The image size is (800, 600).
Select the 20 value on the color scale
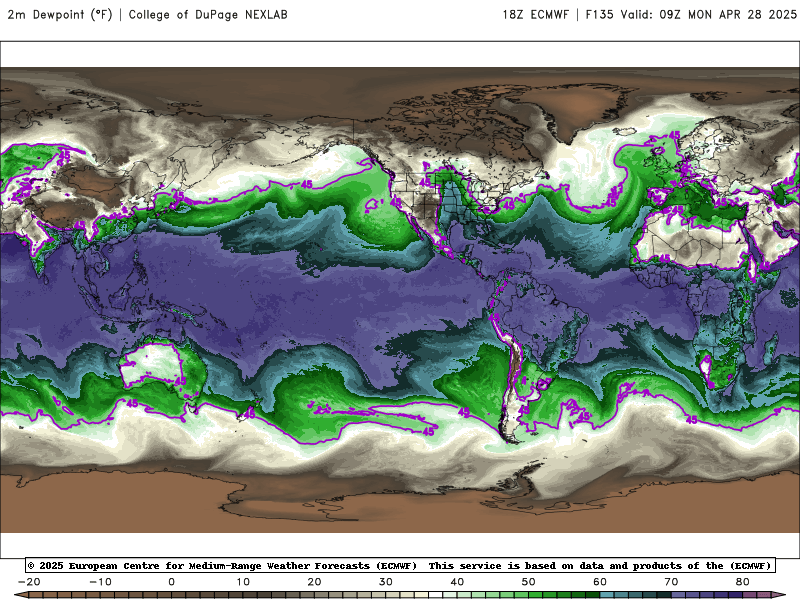tap(314, 582)
